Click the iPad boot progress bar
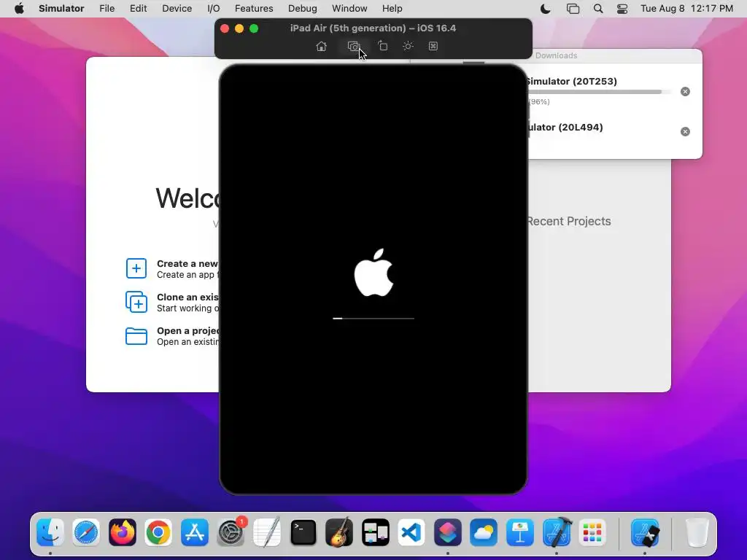The height and width of the screenshot is (560, 747). 373,318
